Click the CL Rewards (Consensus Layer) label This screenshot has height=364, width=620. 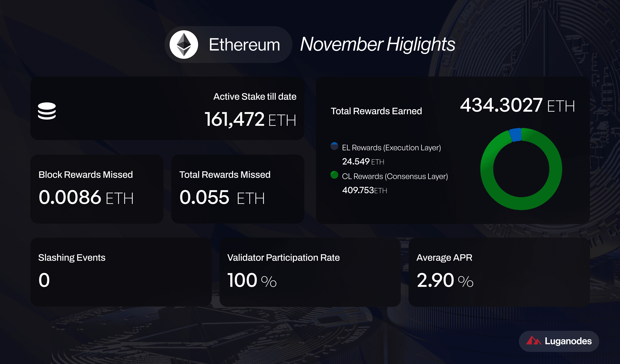pyautogui.click(x=395, y=176)
